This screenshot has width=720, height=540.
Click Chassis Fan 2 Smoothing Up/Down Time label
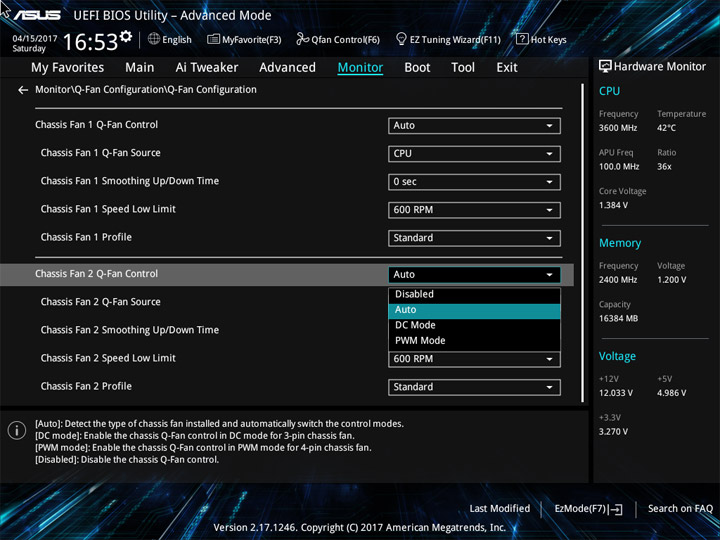click(x=129, y=330)
